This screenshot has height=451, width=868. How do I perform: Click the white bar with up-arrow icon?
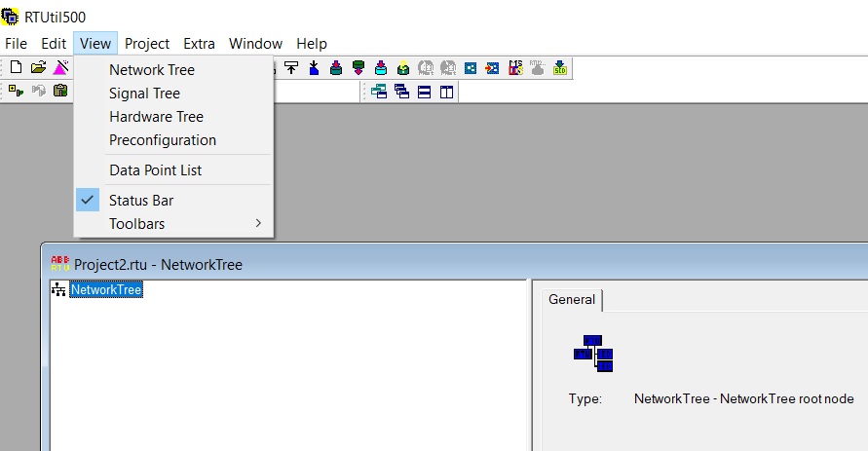[x=291, y=68]
